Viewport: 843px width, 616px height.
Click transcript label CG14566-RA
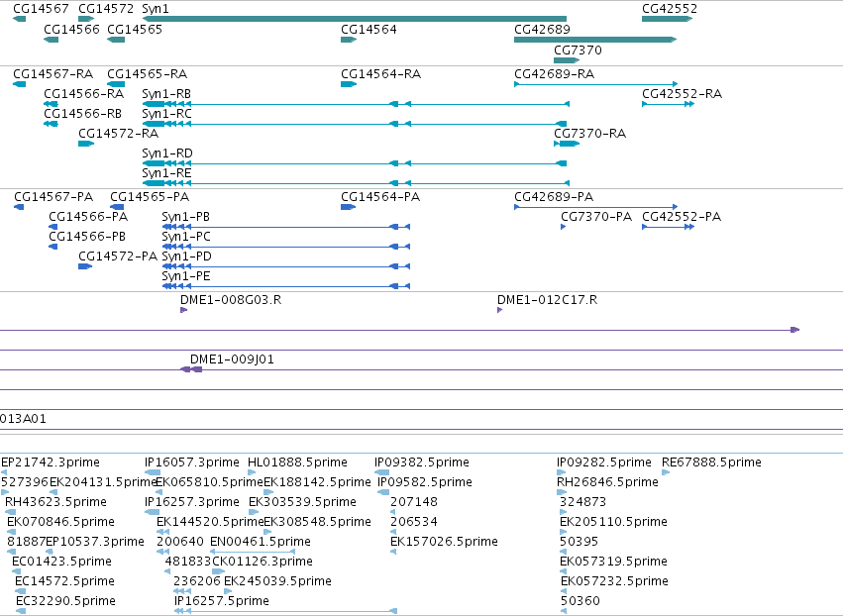[x=83, y=93]
